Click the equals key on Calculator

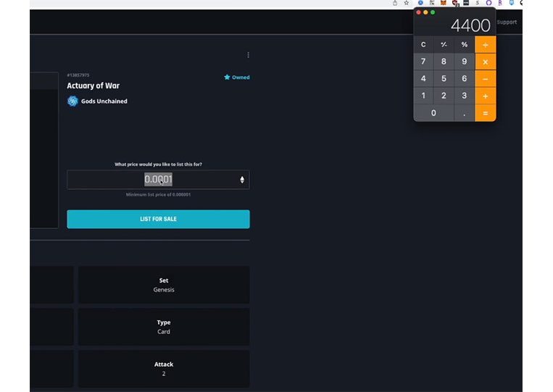(486, 113)
